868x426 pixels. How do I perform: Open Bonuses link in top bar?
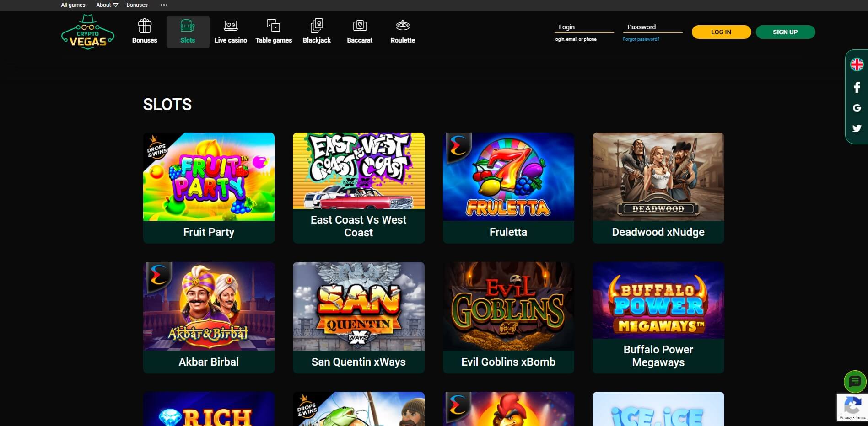pos(137,5)
